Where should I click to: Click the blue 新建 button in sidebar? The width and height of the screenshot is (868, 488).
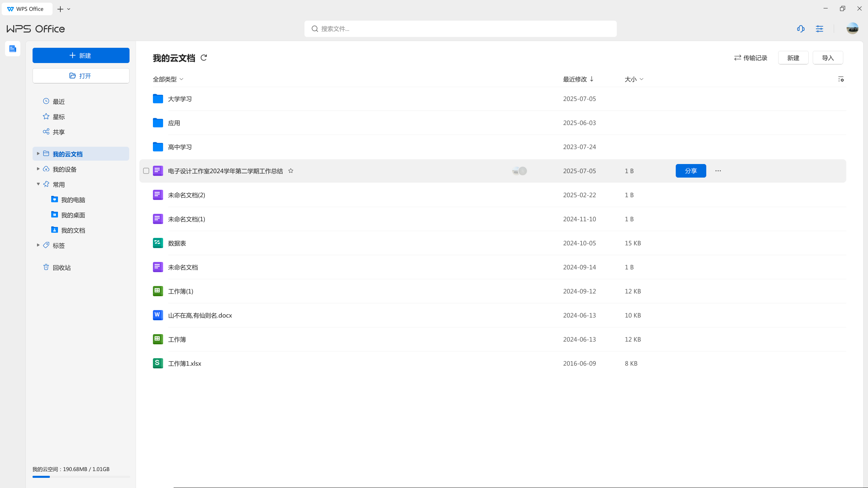tap(81, 55)
